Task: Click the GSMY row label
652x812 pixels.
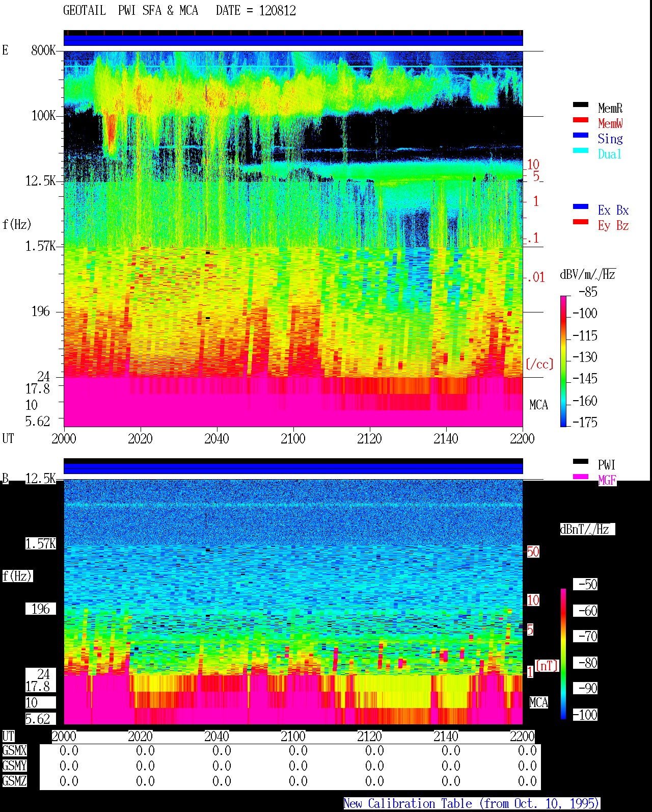Action: [x=14, y=766]
